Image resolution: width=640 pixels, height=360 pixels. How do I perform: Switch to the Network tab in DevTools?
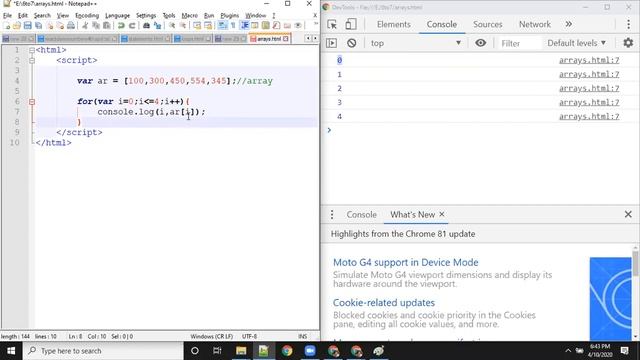pyautogui.click(x=535, y=24)
